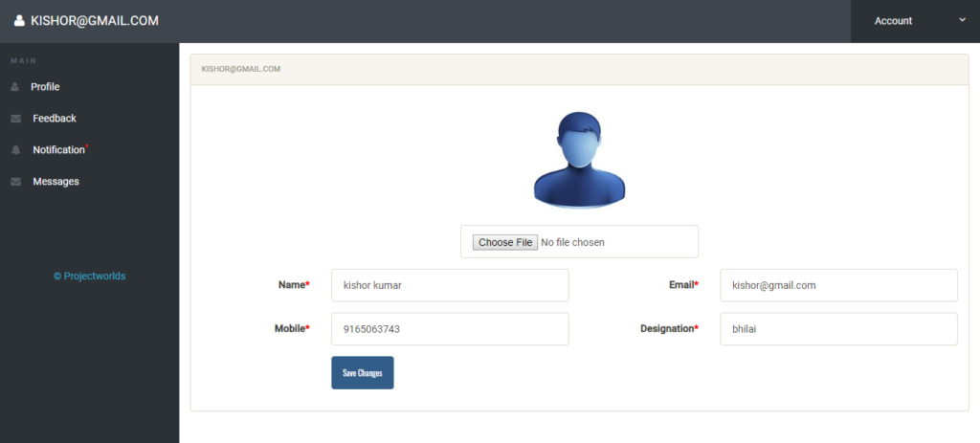This screenshot has width=980, height=443.
Task: Click the bell icon beside Notification
Action: coord(15,150)
